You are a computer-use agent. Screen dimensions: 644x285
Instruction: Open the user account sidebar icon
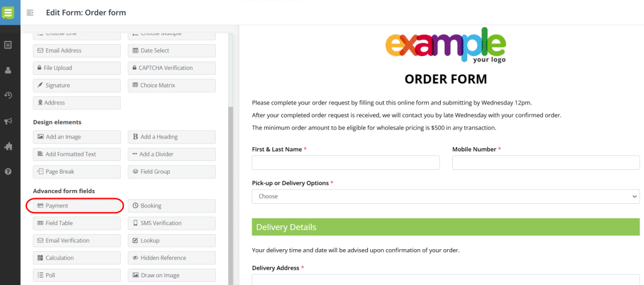click(x=8, y=70)
